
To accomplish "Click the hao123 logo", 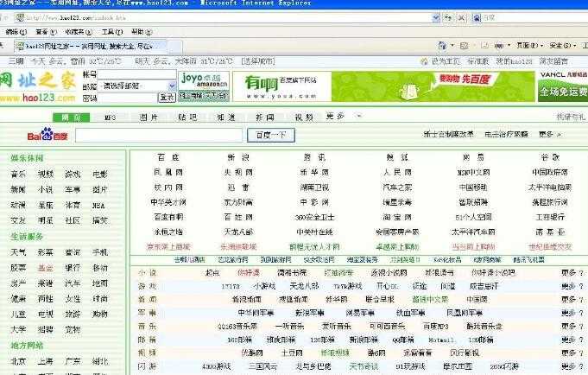I will point(37,86).
